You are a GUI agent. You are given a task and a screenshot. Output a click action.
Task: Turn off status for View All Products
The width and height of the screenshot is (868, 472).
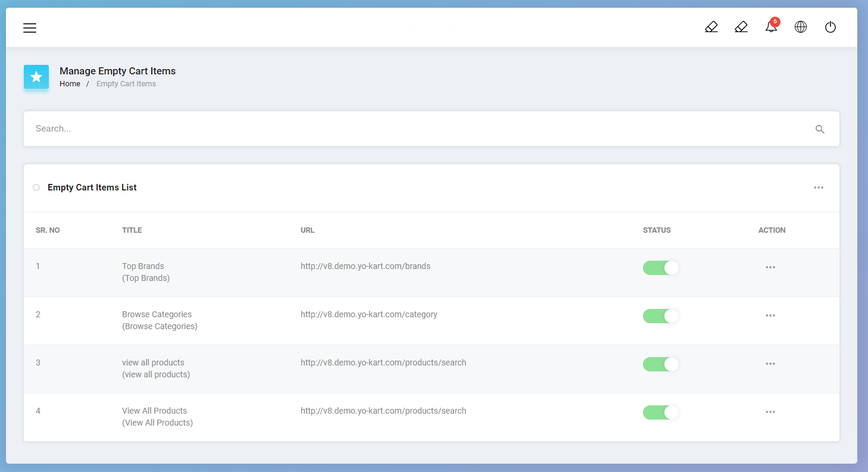pos(661,412)
